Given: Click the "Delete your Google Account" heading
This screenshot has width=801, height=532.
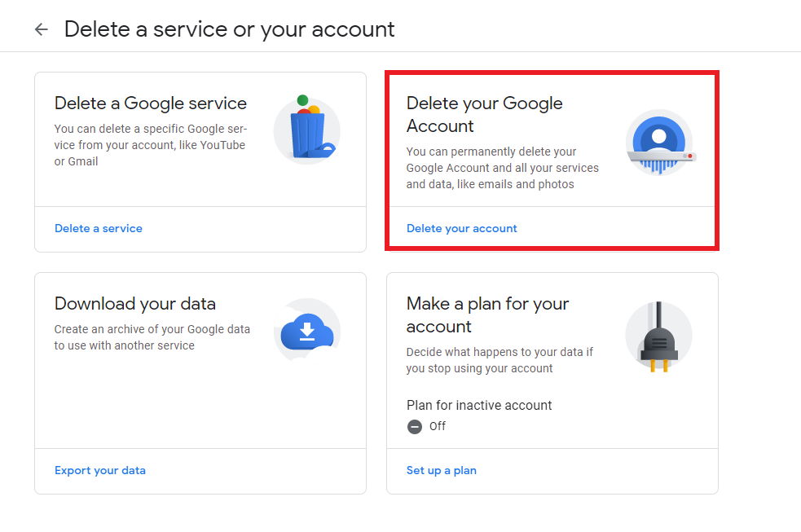Looking at the screenshot, I should click(484, 115).
